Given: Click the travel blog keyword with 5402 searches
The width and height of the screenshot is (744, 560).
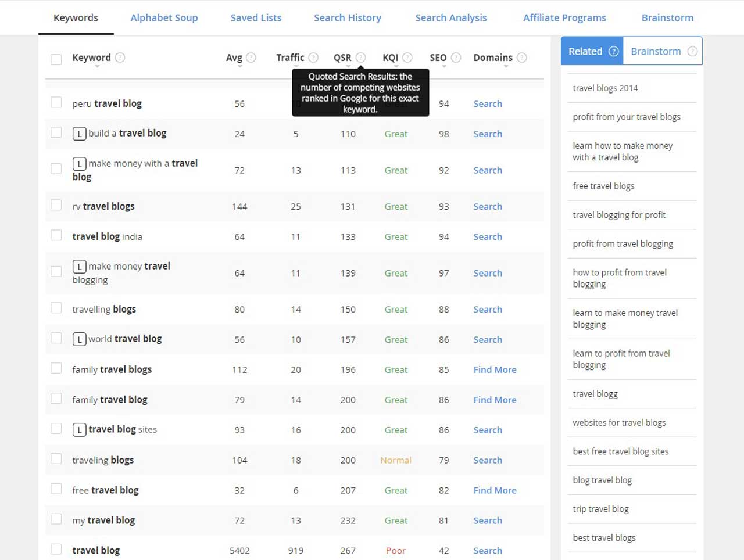Looking at the screenshot, I should pos(96,551).
